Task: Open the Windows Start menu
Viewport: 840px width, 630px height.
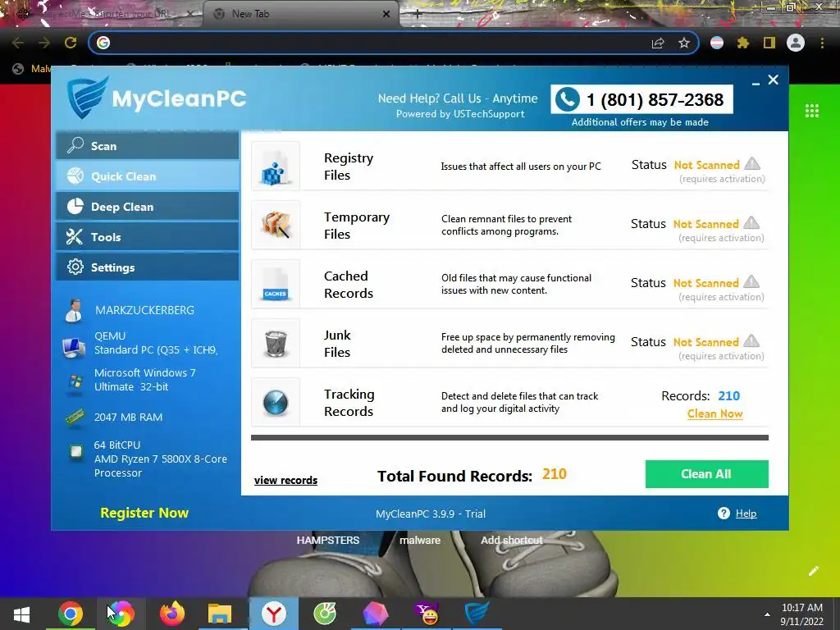Action: click(22, 614)
